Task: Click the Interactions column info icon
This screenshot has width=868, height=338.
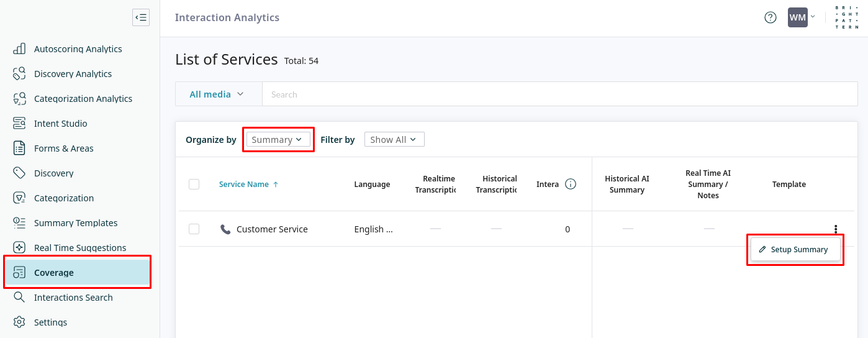Action: (x=571, y=184)
